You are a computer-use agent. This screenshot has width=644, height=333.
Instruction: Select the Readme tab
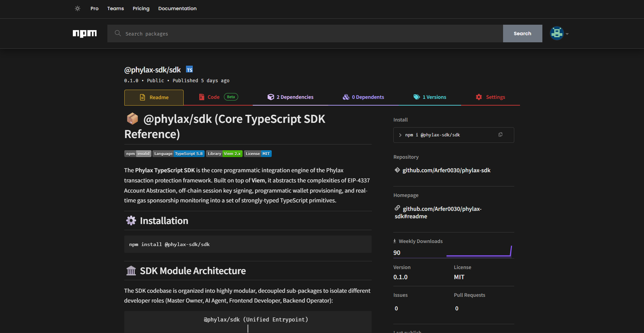point(154,97)
